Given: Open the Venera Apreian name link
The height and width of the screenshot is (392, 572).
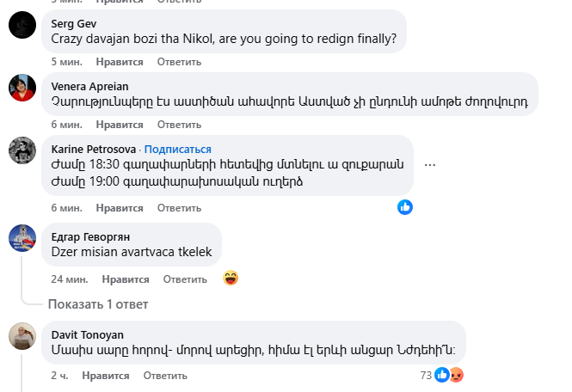Looking at the screenshot, I should [89, 86].
